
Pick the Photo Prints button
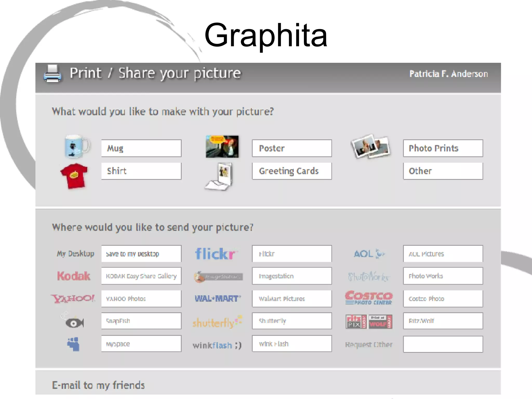[443, 148]
